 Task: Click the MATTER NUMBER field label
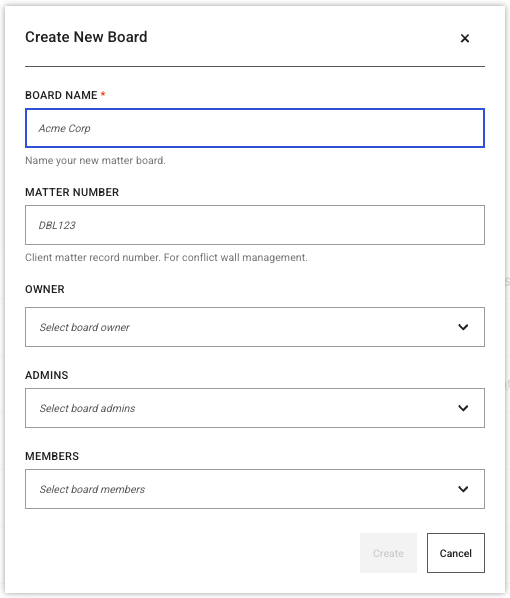click(72, 192)
